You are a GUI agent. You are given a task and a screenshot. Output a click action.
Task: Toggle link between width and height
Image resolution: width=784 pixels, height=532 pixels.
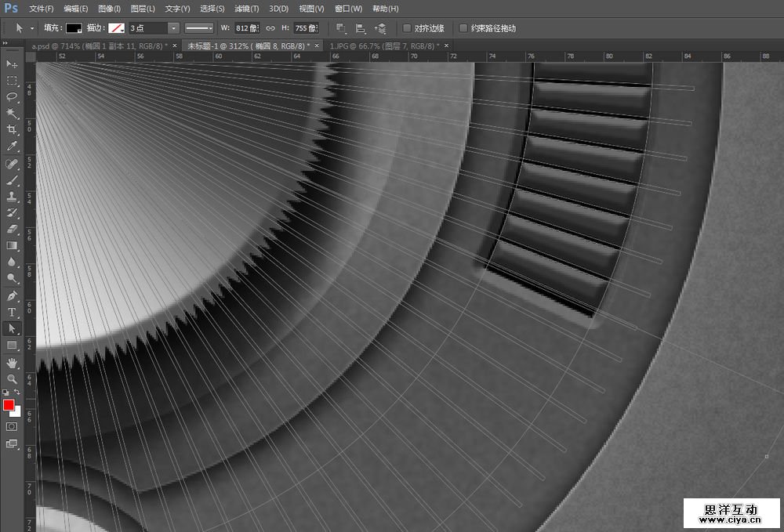(x=270, y=28)
